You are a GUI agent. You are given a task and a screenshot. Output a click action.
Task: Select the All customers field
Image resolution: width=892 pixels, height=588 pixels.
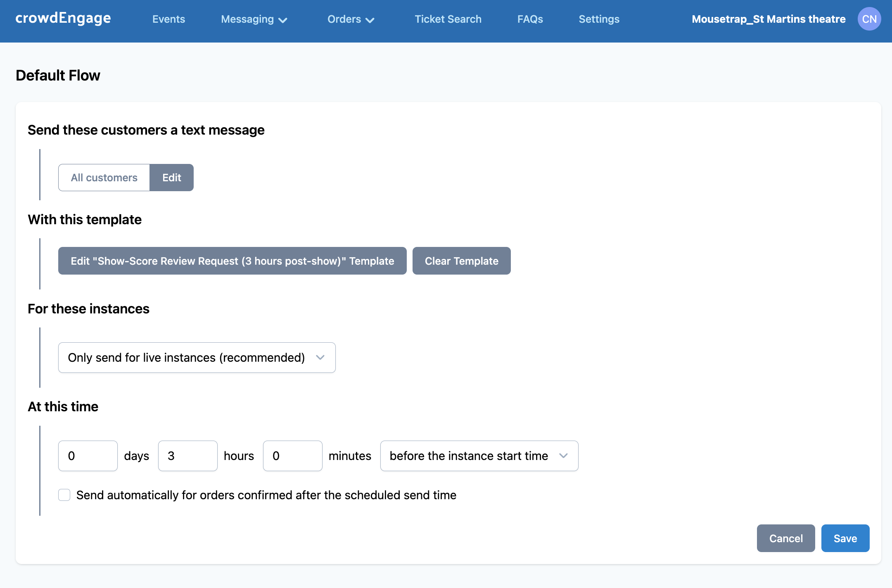pyautogui.click(x=104, y=178)
